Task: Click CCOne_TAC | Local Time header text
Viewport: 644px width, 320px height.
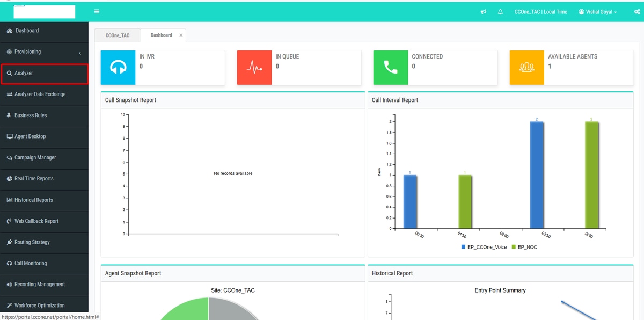Action: click(x=540, y=12)
